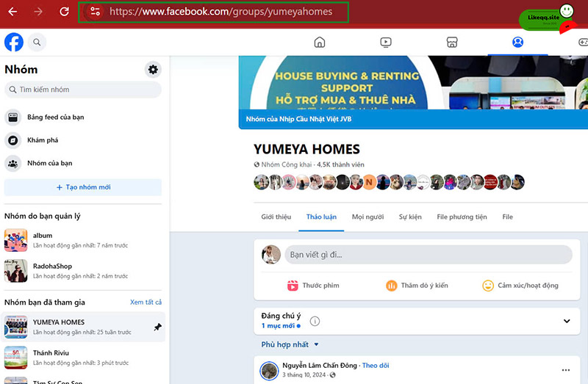Open 1 mục mới link
The image size is (588, 384).
pyautogui.click(x=281, y=325)
